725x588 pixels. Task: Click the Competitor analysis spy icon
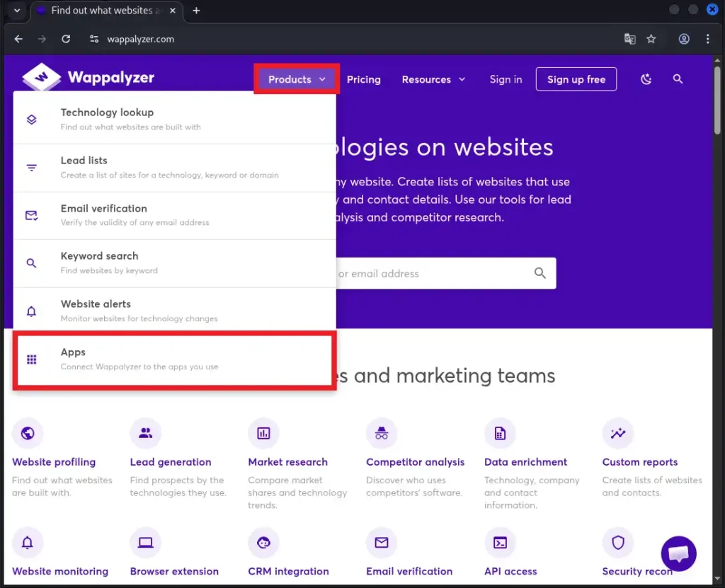382,433
